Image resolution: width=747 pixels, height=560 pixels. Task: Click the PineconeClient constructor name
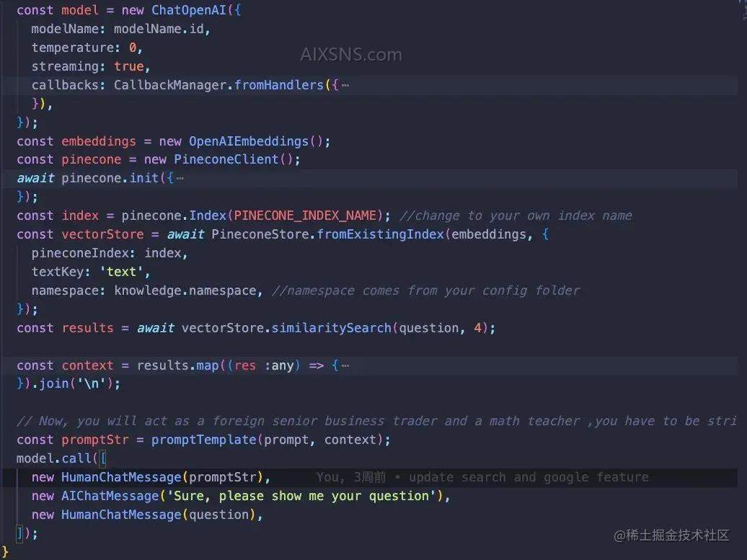pyautogui.click(x=226, y=159)
